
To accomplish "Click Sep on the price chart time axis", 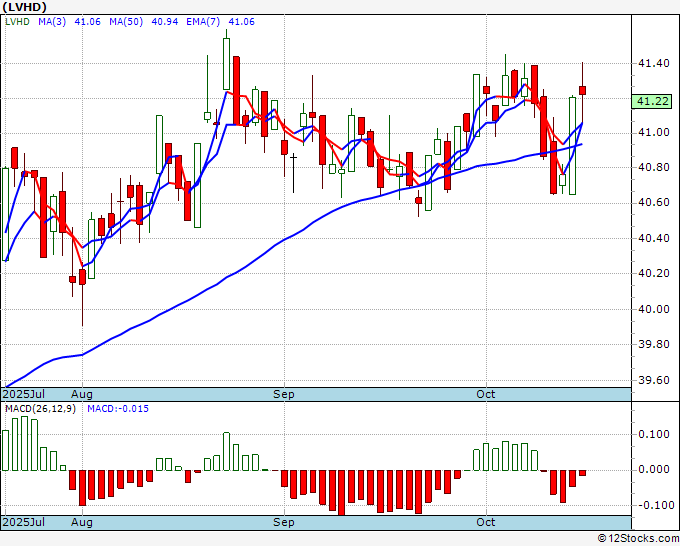I will (x=284, y=394).
